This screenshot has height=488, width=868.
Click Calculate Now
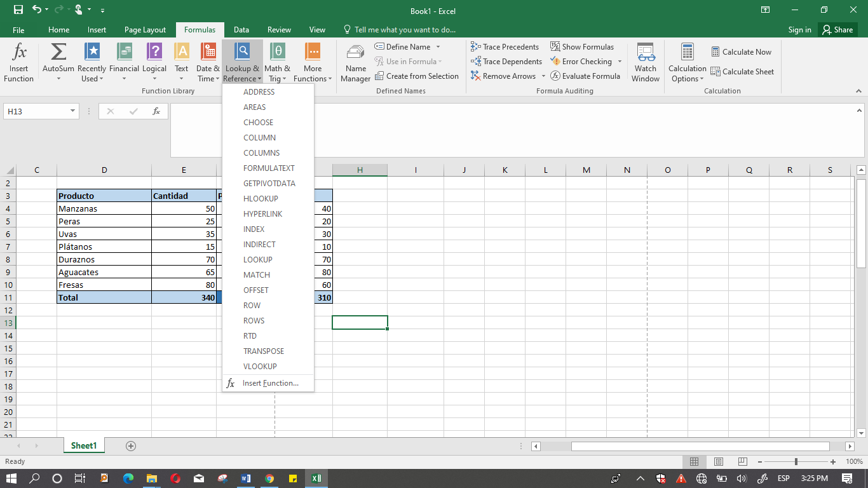point(742,52)
